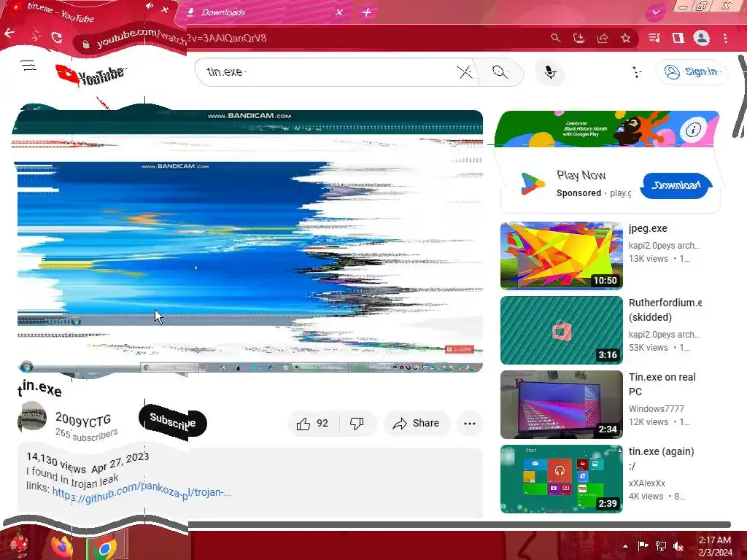Viewport: 747px width, 560px height.
Task: Toggle Chrome side panel
Action: point(678,38)
